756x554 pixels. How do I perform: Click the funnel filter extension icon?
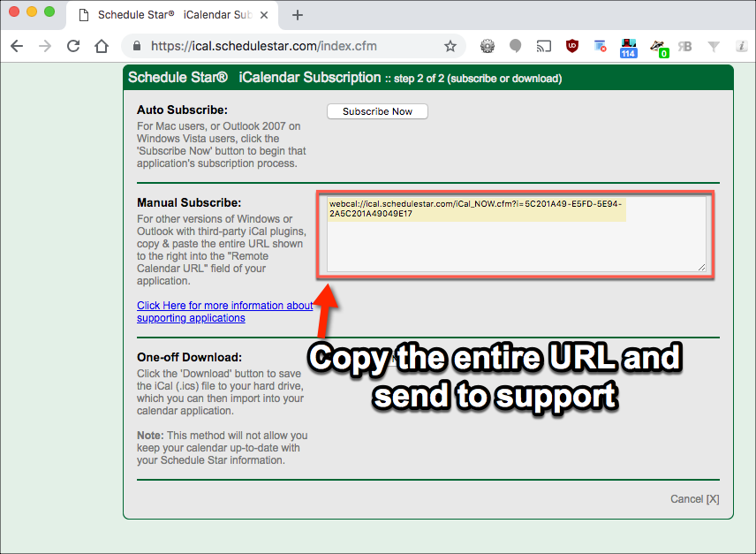[714, 46]
